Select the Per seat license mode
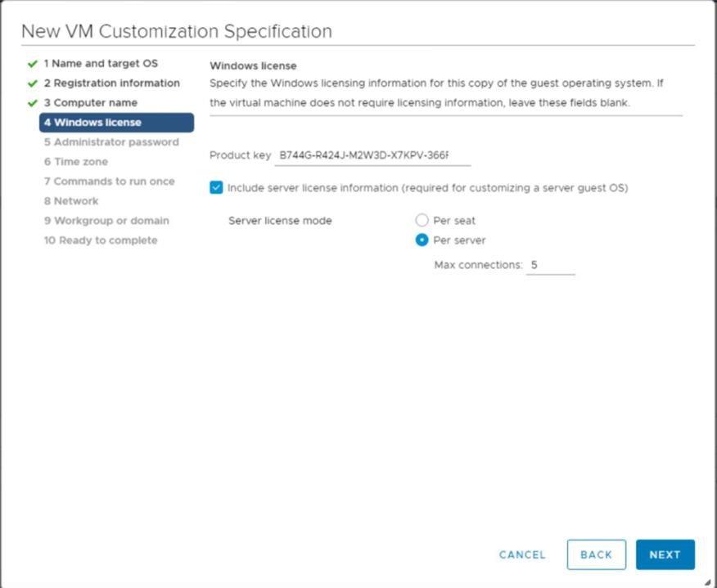The height and width of the screenshot is (588, 717). (x=422, y=220)
